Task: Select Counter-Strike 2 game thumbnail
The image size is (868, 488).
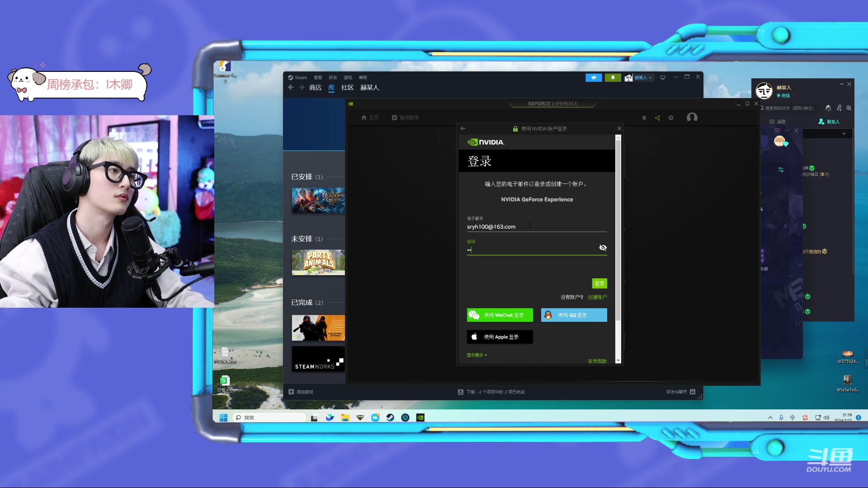Action: (x=318, y=328)
